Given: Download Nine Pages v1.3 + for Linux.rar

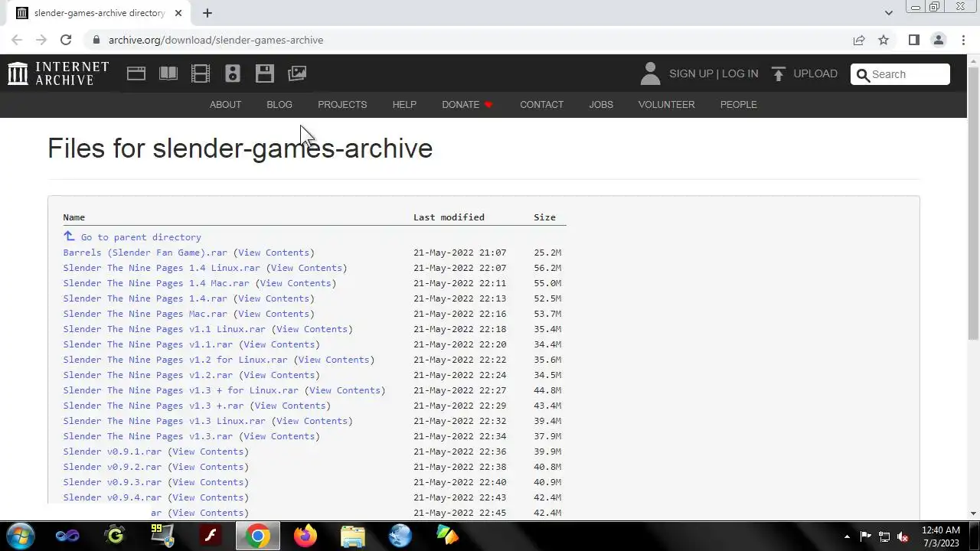Looking at the screenshot, I should coord(181,390).
